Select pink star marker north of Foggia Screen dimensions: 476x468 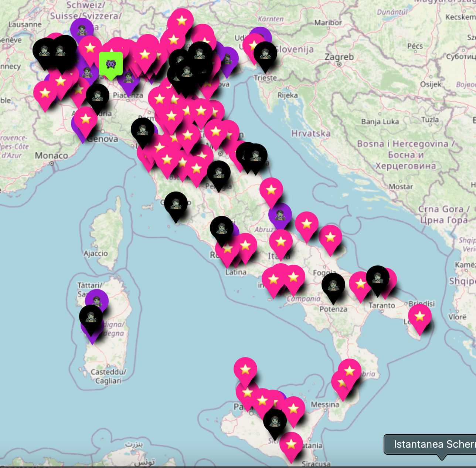click(307, 224)
